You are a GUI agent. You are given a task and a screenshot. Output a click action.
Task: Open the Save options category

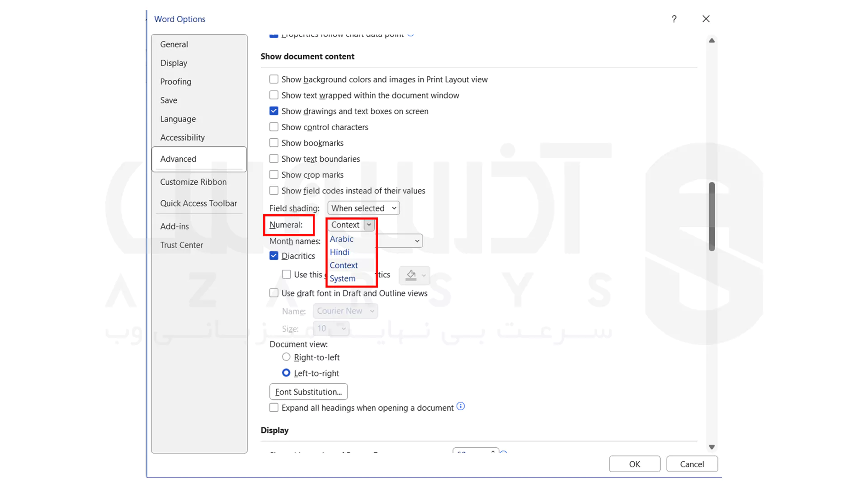coord(199,100)
